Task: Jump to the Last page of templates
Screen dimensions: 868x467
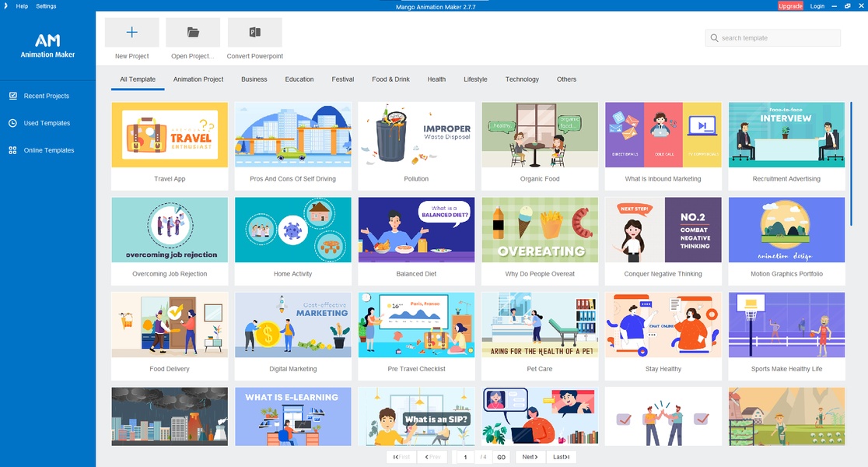Action: click(561, 457)
